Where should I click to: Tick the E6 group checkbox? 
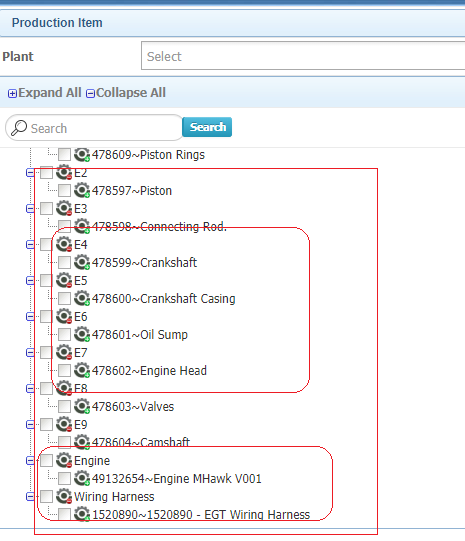tap(46, 316)
